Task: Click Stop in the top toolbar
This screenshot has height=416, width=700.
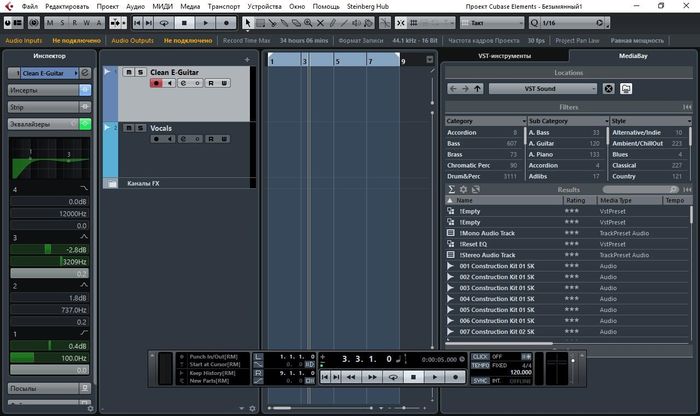Action: coord(184,23)
